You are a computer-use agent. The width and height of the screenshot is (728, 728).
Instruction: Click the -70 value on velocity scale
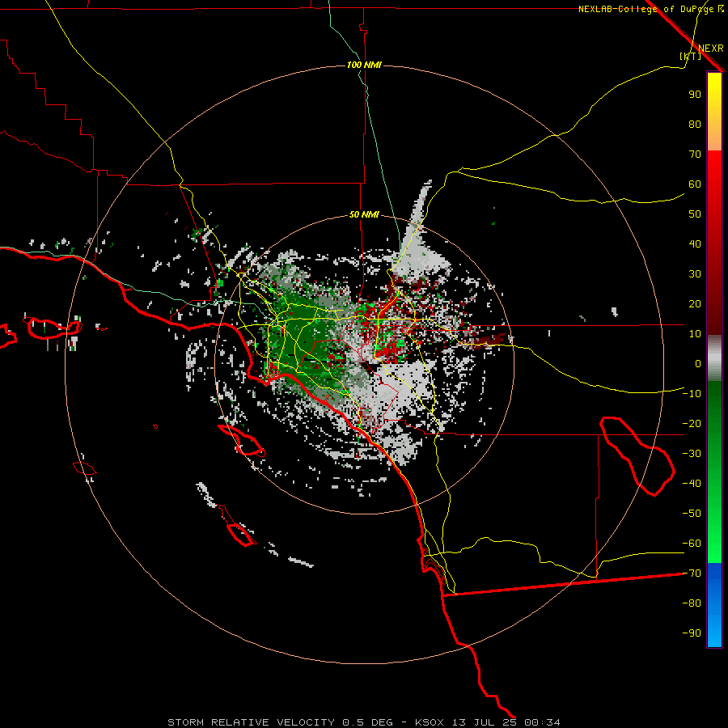pyautogui.click(x=692, y=574)
